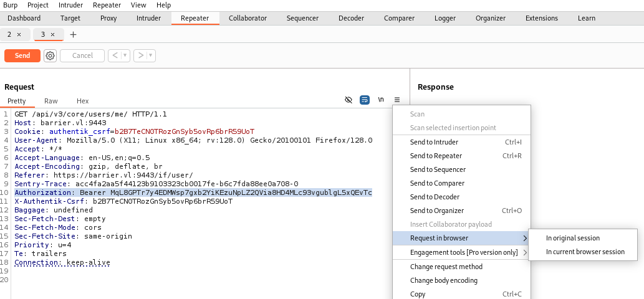644x299 pixels.
Task: Open the Decoder tab
Action: [x=351, y=18]
